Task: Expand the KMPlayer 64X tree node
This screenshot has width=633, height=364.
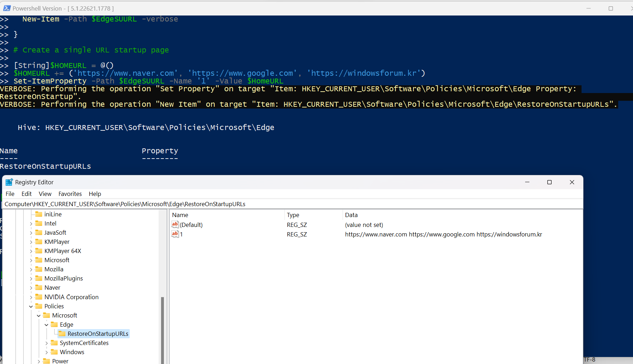Action: tap(31, 251)
